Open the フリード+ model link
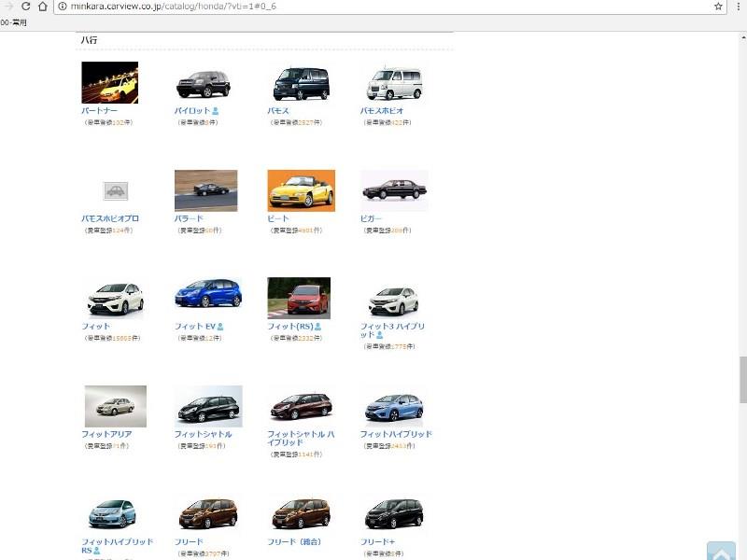This screenshot has width=747, height=560. [377, 542]
